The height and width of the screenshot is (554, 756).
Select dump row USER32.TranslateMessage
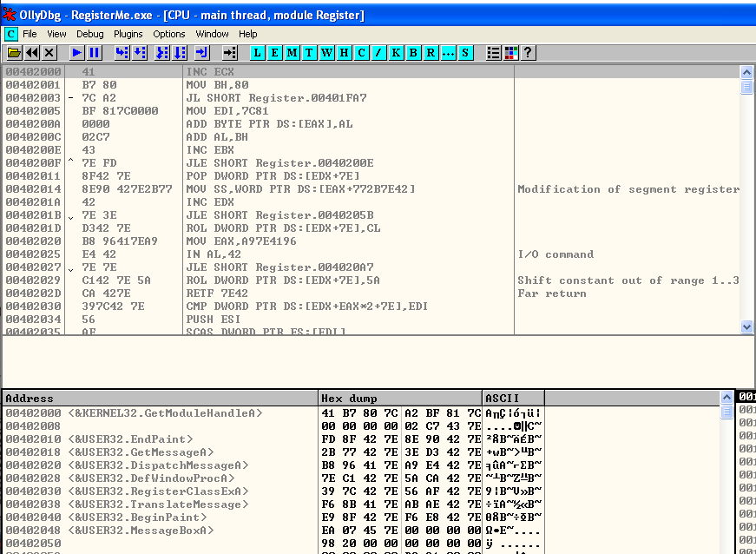(273, 505)
